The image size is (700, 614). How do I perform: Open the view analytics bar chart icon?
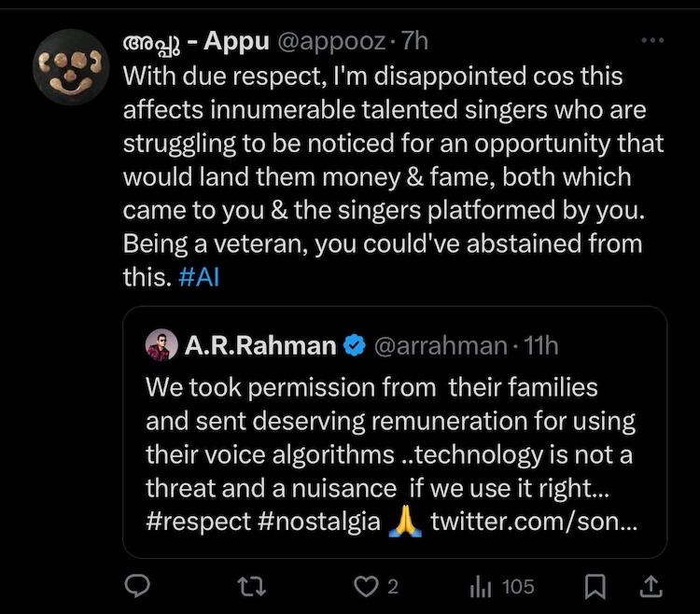[481, 586]
